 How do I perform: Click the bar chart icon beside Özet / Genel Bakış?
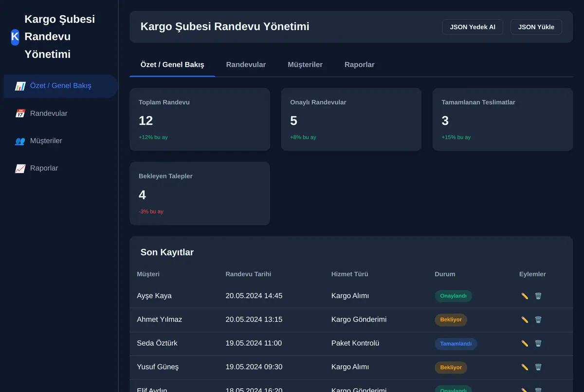[20, 86]
